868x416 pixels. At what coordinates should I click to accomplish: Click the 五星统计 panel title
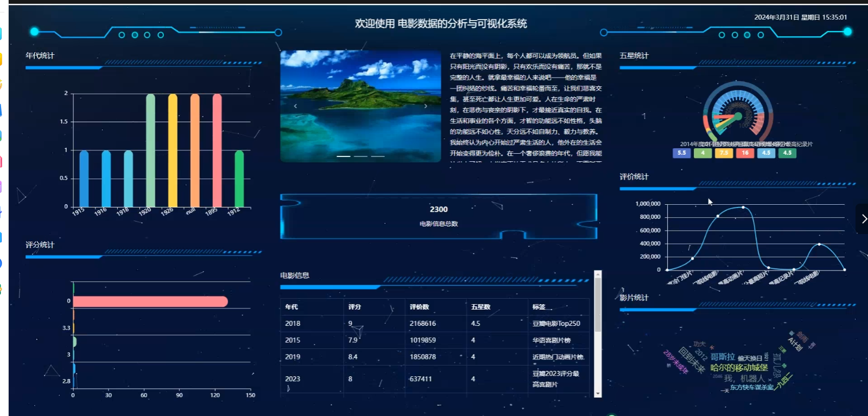pos(634,55)
